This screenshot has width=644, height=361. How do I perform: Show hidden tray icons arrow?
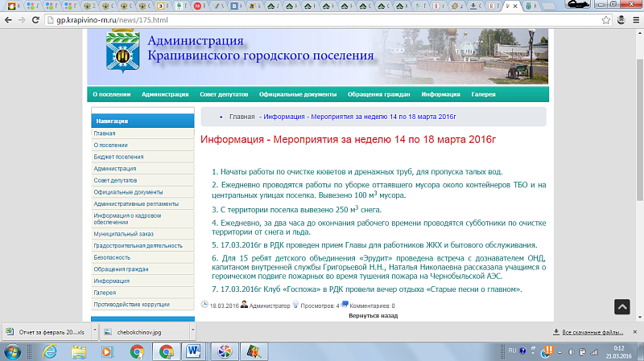coord(559,352)
